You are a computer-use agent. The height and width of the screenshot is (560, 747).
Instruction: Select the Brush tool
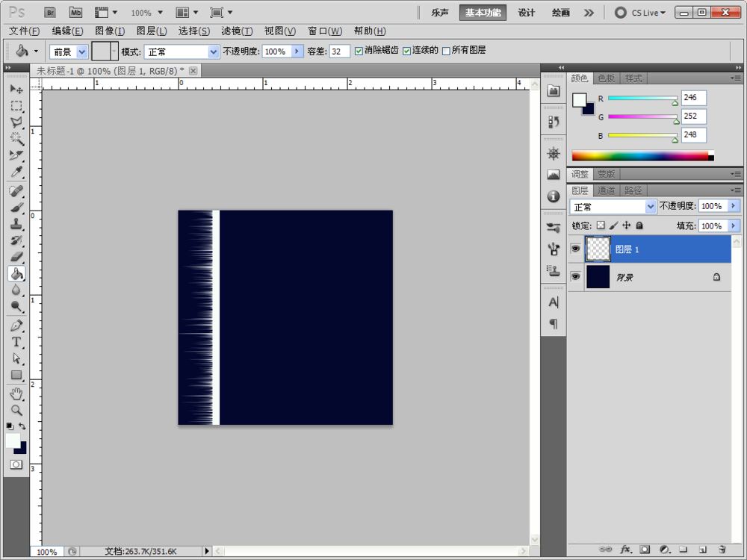pos(16,208)
